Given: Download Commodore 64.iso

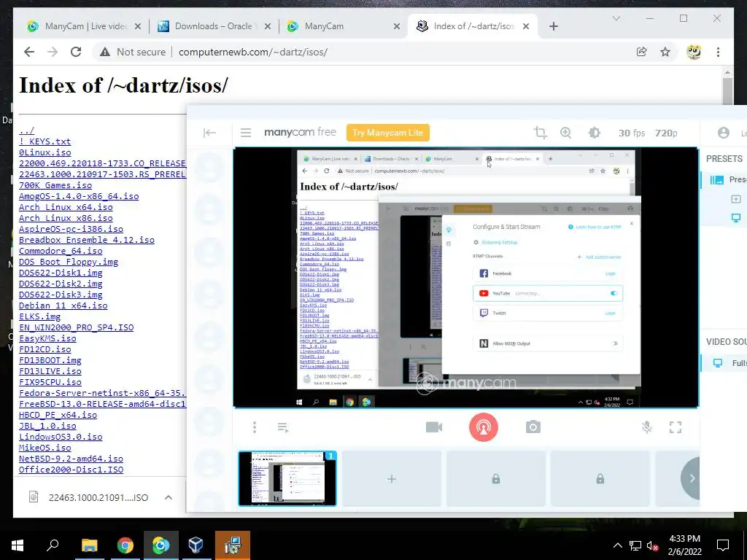Looking at the screenshot, I should (61, 251).
